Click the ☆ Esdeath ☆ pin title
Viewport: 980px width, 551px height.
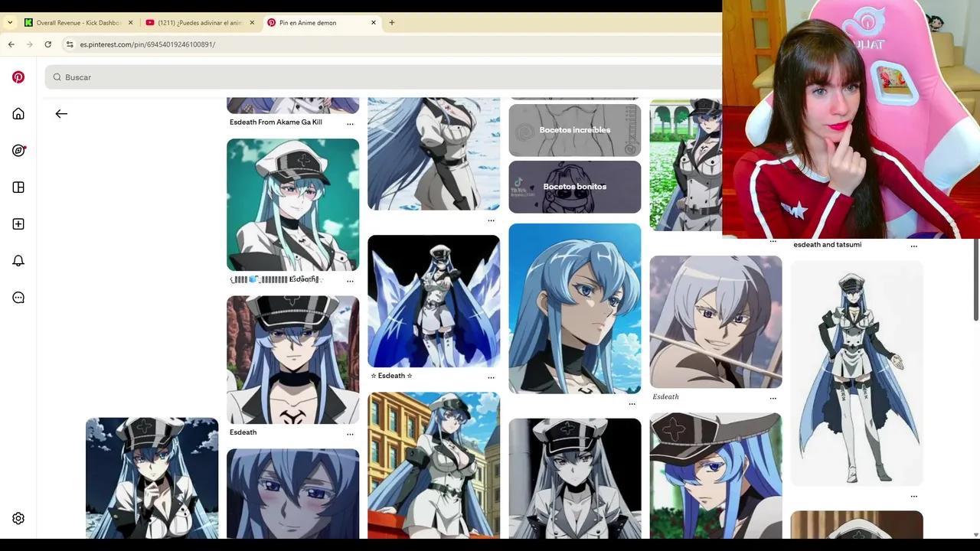(x=391, y=376)
